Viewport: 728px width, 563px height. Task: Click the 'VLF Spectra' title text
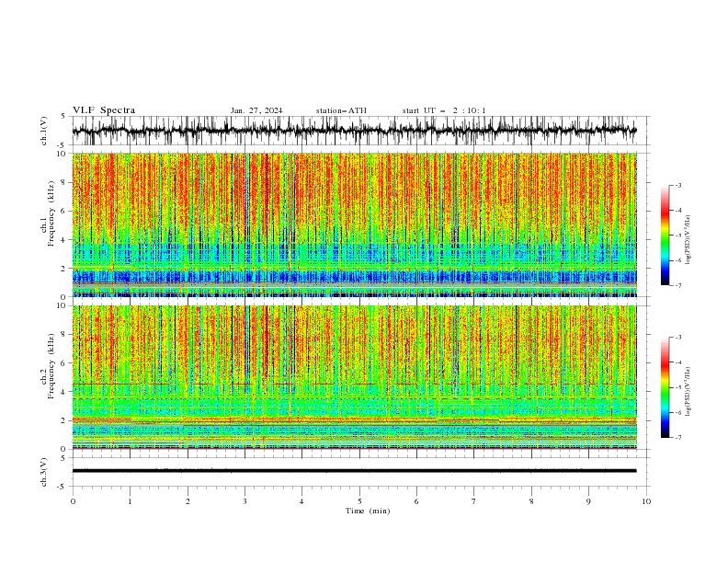pos(104,110)
